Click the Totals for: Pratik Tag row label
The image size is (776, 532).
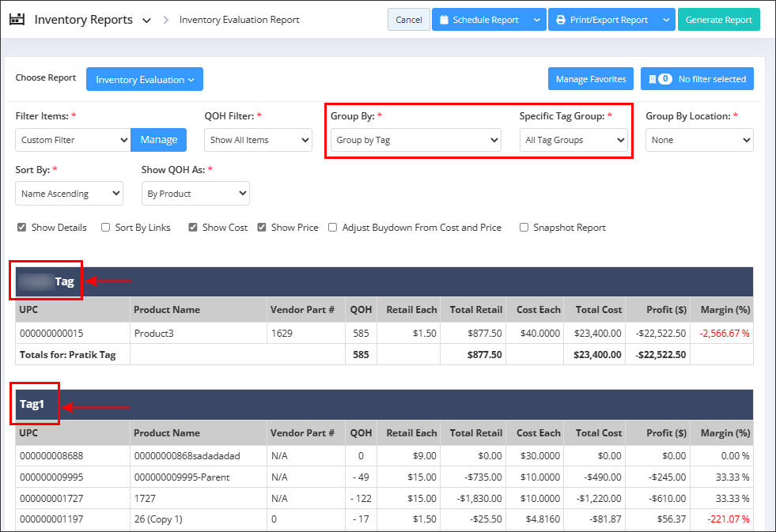click(68, 354)
